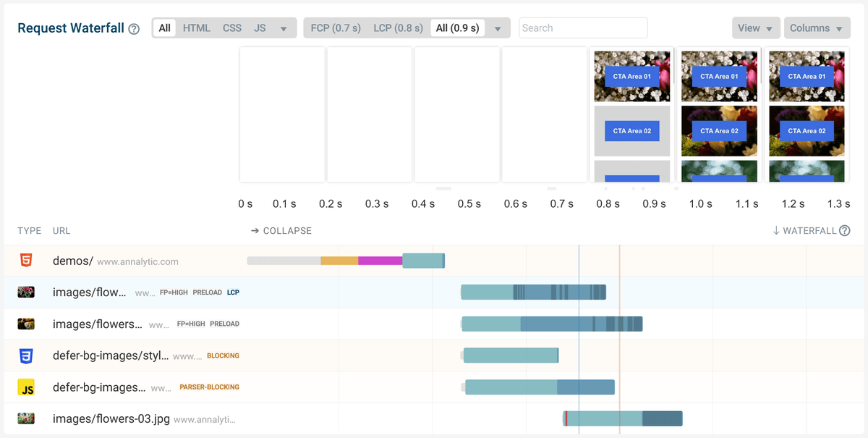This screenshot has height=438, width=868.
Task: Click the orange LCP marker line
Action: tap(620, 340)
